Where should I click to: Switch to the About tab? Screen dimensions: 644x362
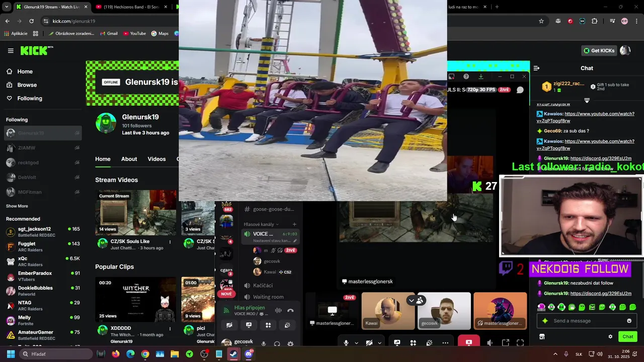pos(129,159)
